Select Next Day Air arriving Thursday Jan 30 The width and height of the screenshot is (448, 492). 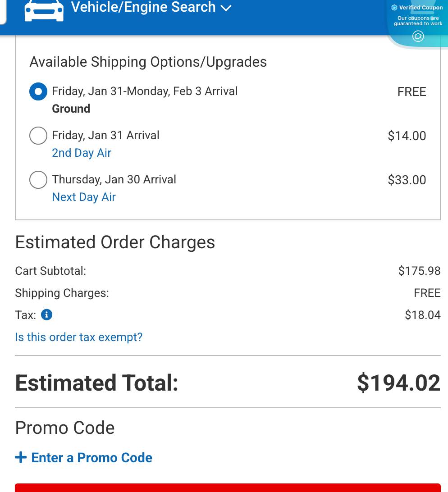coord(38,179)
